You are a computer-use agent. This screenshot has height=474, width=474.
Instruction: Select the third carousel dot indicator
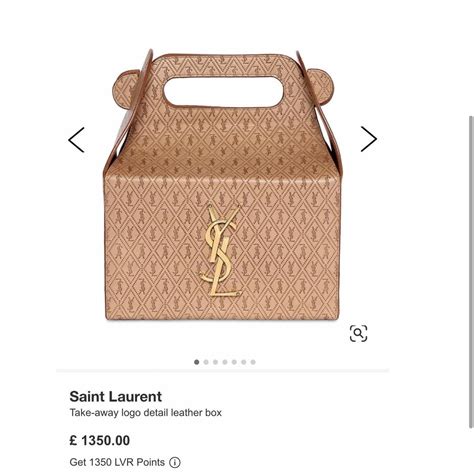click(x=215, y=362)
